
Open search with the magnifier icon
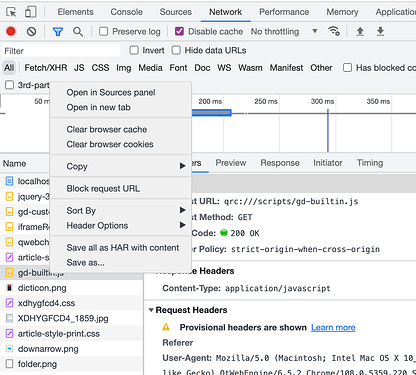click(78, 32)
